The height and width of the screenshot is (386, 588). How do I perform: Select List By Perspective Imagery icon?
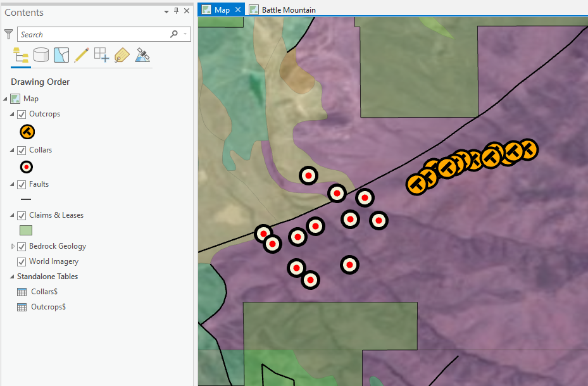pyautogui.click(x=142, y=55)
